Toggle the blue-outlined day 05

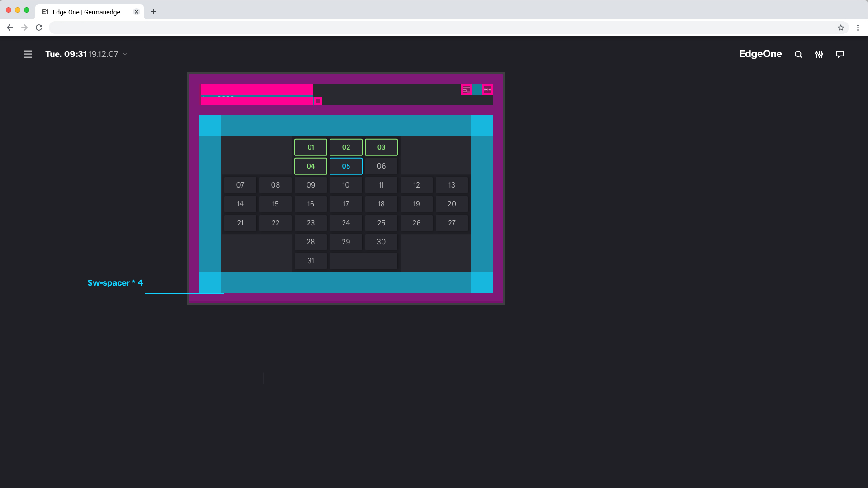pos(346,166)
